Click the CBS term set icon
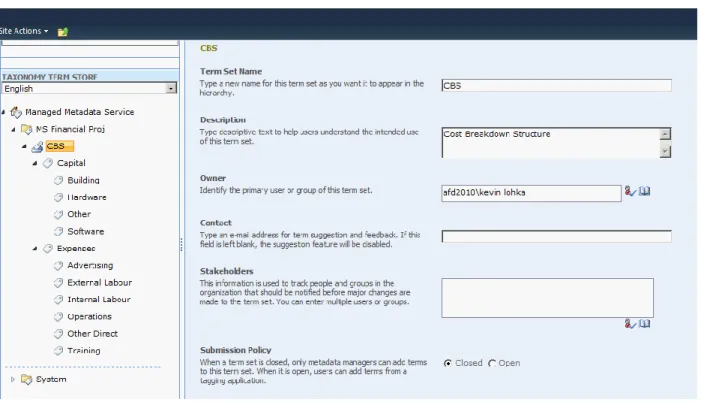Screen dimensions: 701x402 tap(37, 146)
